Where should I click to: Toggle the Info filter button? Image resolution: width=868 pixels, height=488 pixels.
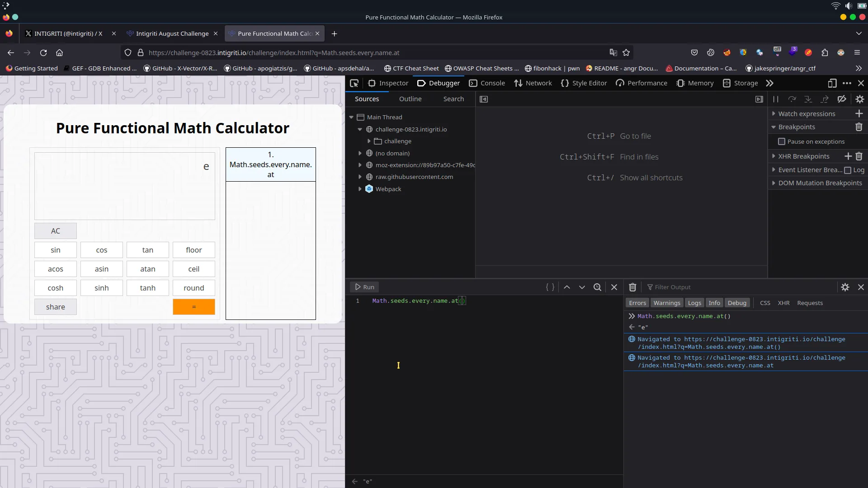click(x=714, y=303)
